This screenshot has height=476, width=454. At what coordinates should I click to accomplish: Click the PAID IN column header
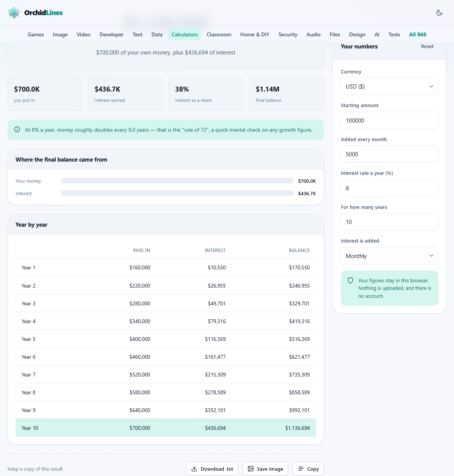(x=141, y=250)
